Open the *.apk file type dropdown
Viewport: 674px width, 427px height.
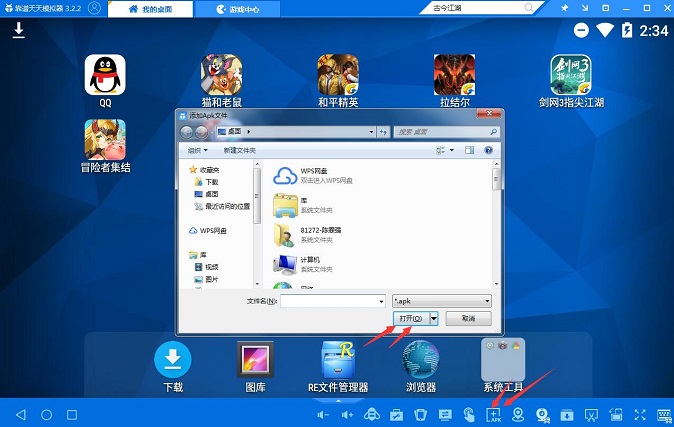442,301
